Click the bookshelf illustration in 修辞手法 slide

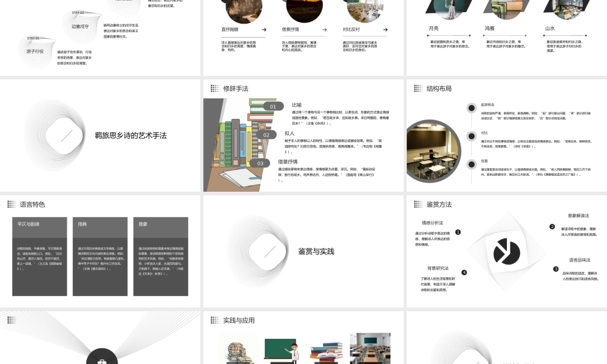click(240, 145)
